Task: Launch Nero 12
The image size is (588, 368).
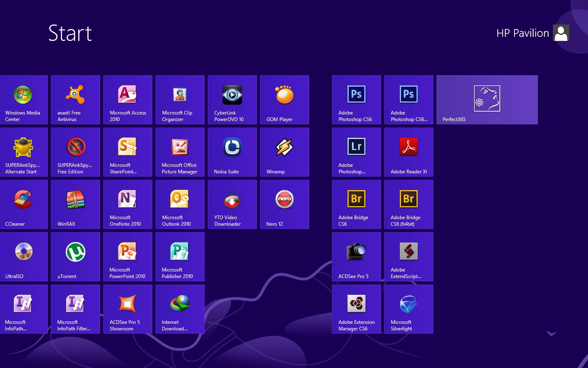Action: pyautogui.click(x=285, y=204)
